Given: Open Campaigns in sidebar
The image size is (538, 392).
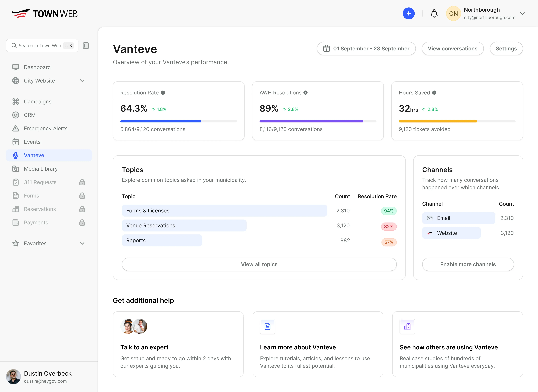Looking at the screenshot, I should 49,102.
